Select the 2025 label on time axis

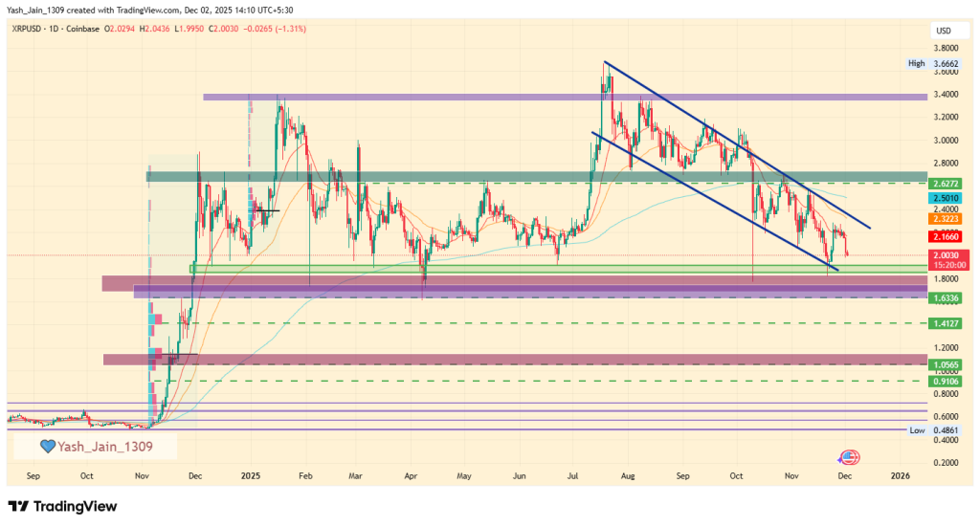point(251,474)
